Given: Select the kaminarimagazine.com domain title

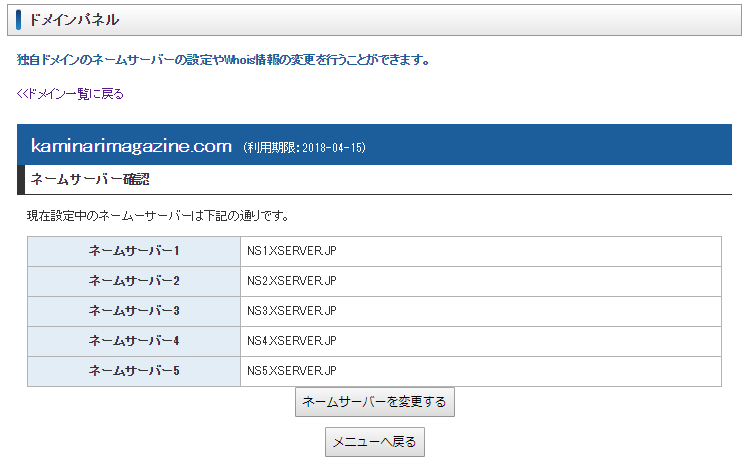Looking at the screenshot, I should click(x=131, y=147).
